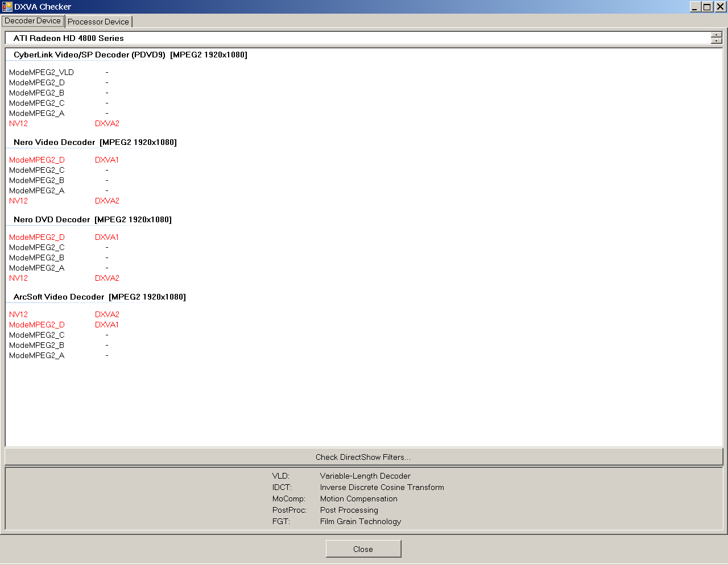Click the Post Processing legend text
The height and width of the screenshot is (565, 728).
point(349,510)
